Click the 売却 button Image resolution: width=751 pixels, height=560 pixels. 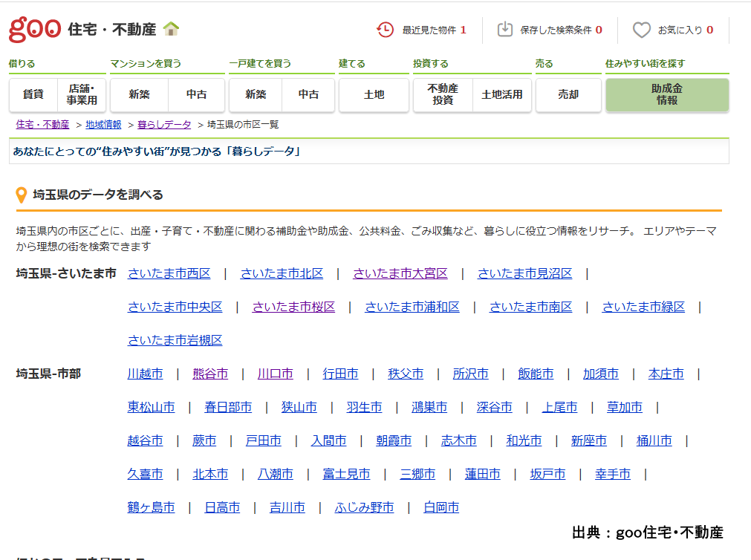coord(568,95)
